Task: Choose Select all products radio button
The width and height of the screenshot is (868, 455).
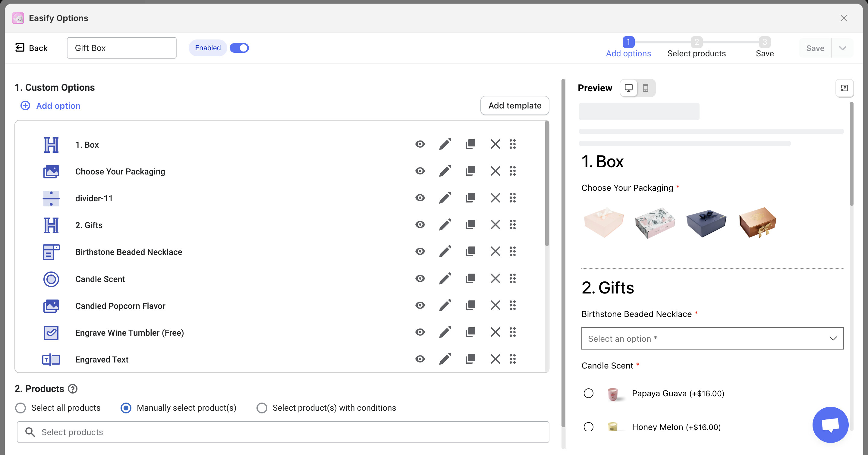Action: point(20,408)
